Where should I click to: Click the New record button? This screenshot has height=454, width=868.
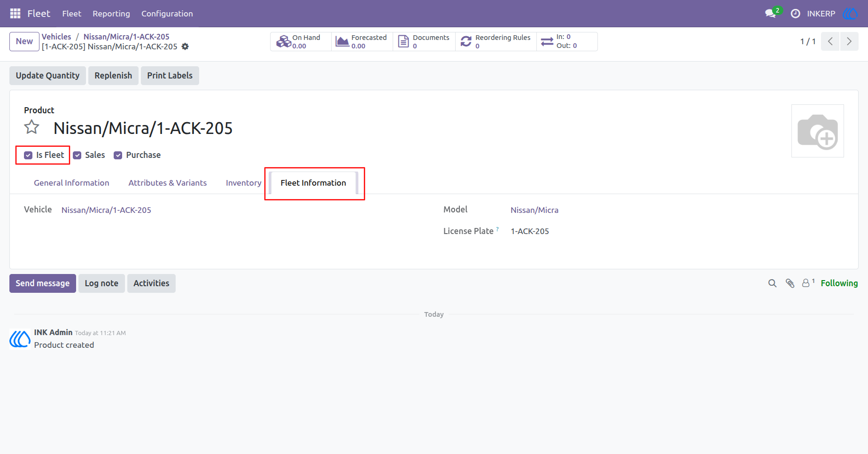coord(24,41)
